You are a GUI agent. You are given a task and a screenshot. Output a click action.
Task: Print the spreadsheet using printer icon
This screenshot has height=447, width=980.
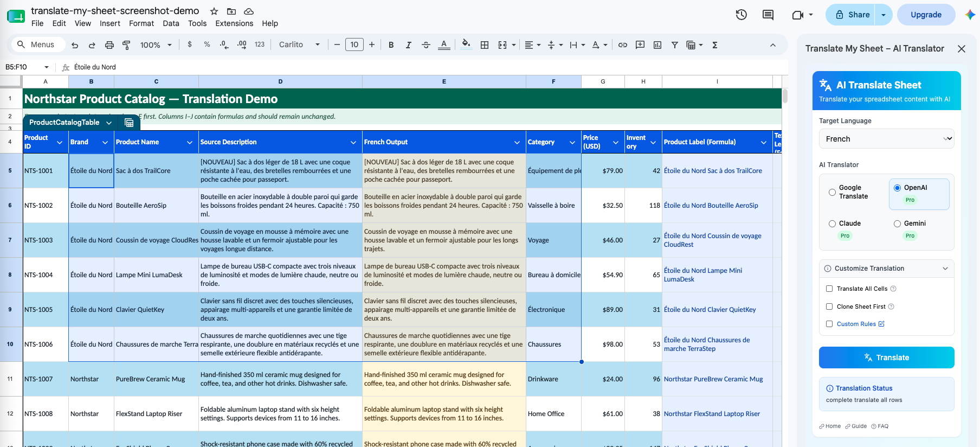pyautogui.click(x=109, y=45)
